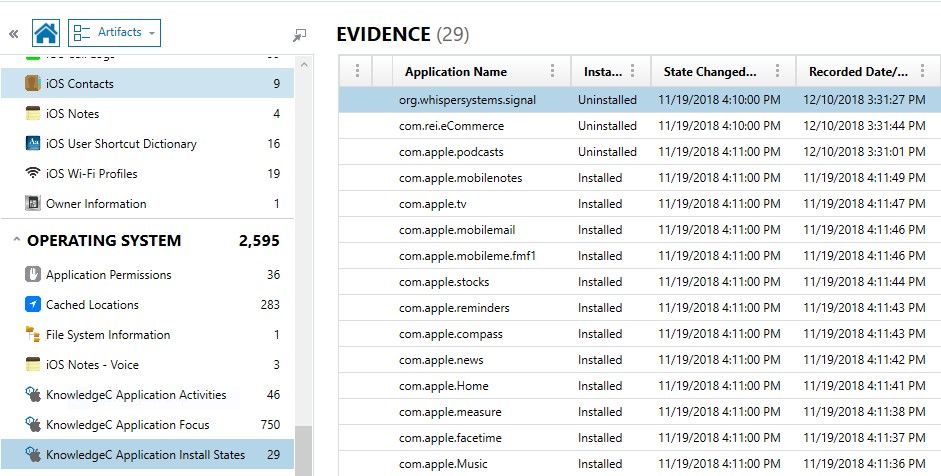
Task: Click the User Shortcut Dictionary icon
Action: (32, 143)
